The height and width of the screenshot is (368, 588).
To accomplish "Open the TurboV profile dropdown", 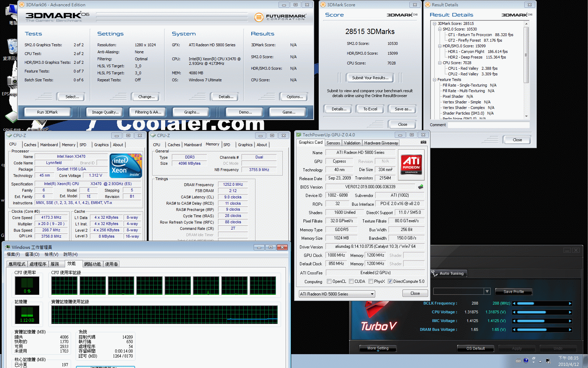I will coord(487,291).
